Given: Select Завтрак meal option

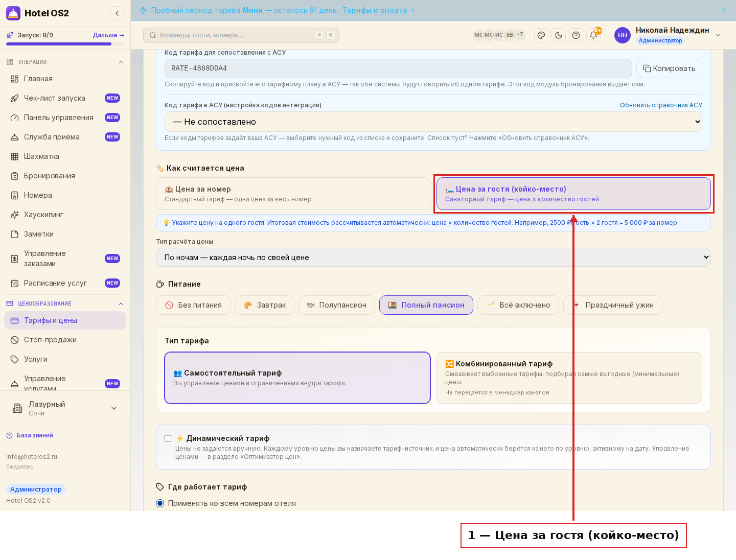Looking at the screenshot, I should (x=264, y=305).
